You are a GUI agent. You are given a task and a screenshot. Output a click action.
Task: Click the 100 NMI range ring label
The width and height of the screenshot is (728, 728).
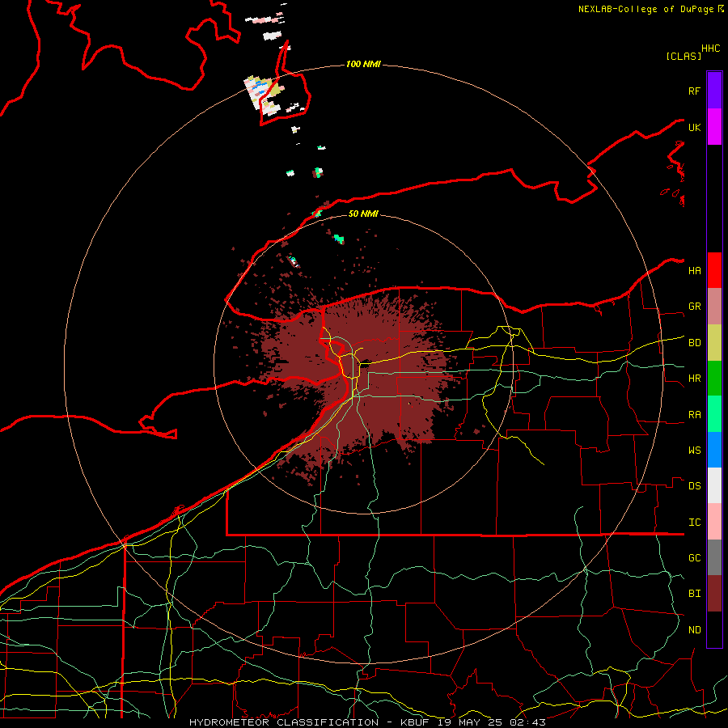pyautogui.click(x=363, y=64)
